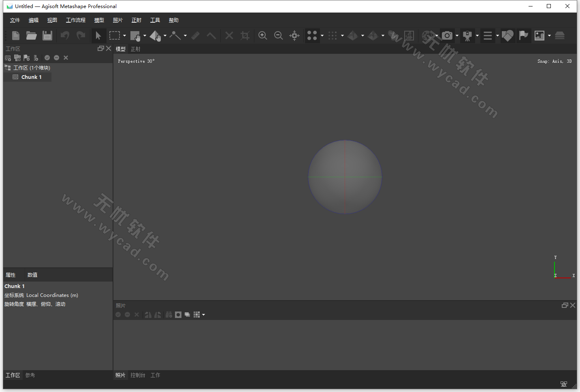The height and width of the screenshot is (392, 580).
Task: Toggle the reset view crosshair tool
Action: [294, 36]
